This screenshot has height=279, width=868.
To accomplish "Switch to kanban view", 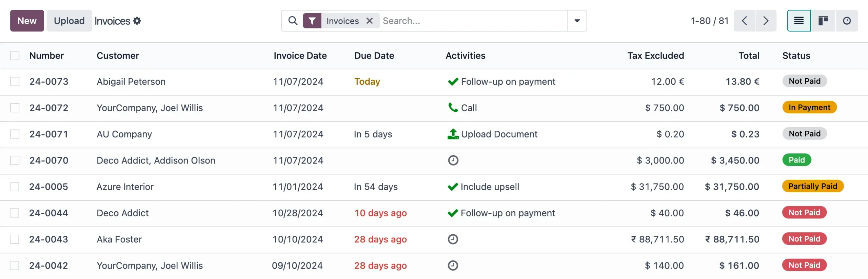I will [x=823, y=21].
